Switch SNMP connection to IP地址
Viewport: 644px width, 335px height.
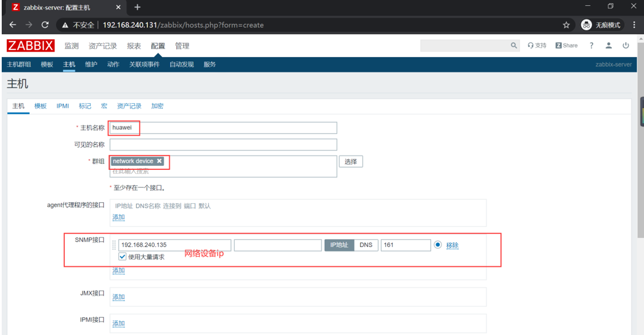(339, 245)
